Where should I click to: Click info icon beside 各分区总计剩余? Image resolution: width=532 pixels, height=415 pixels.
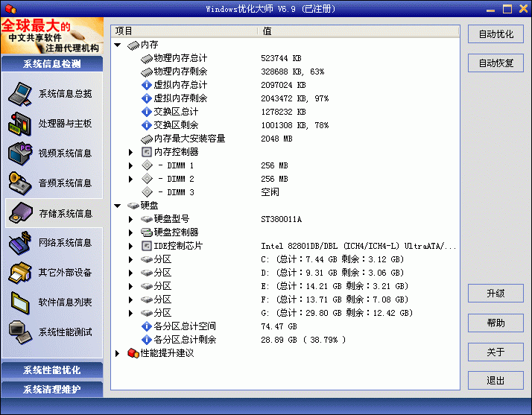147,340
